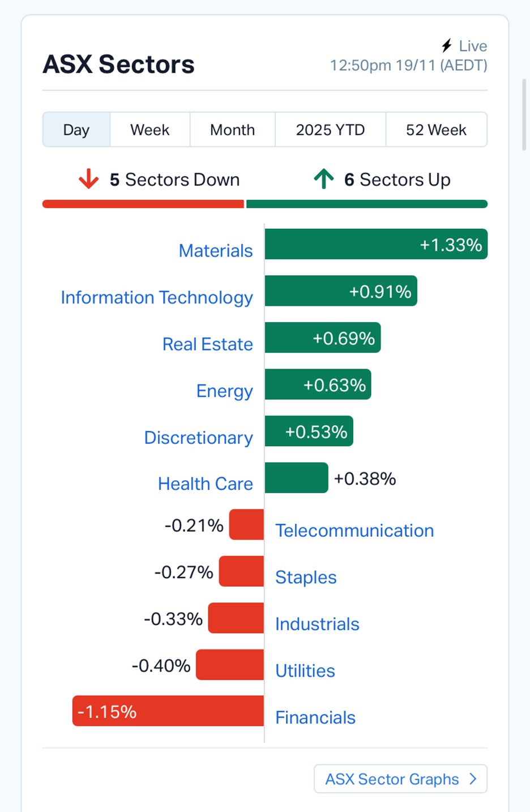Open the Health Care sector link
The width and height of the screenshot is (530, 812).
pyautogui.click(x=205, y=484)
